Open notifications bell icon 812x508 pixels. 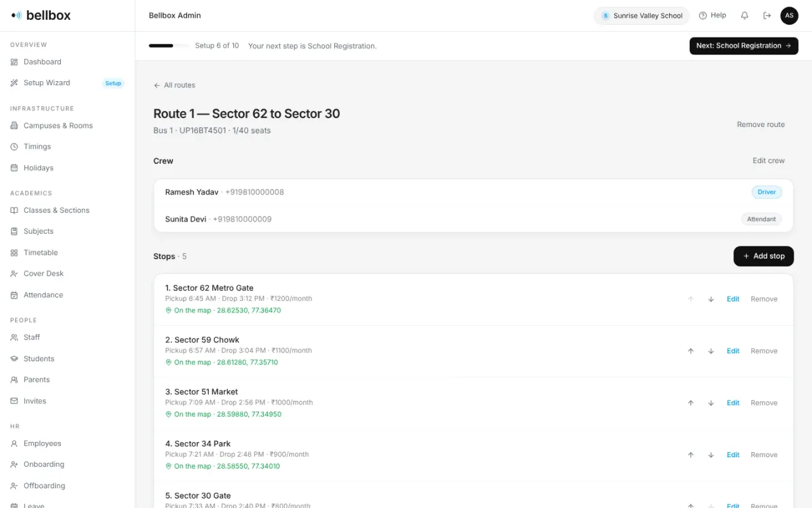pyautogui.click(x=745, y=16)
